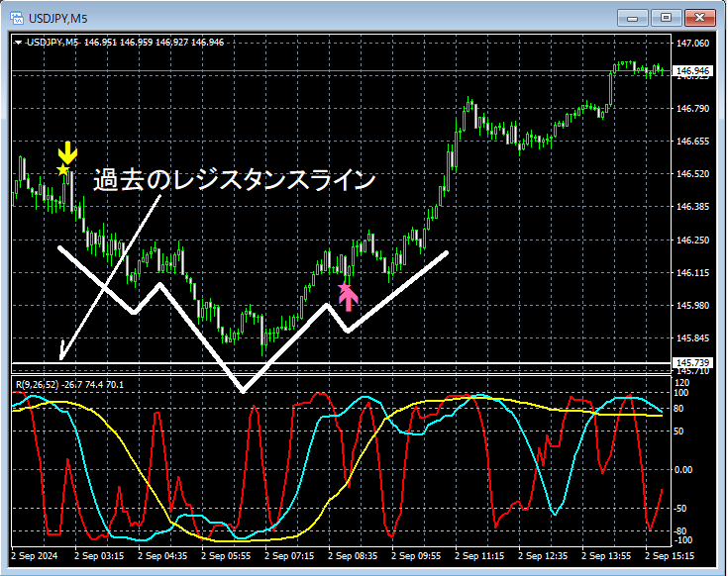Click the 146.115 price scale label
Viewport: 728px width, 576px height.
pyautogui.click(x=692, y=273)
